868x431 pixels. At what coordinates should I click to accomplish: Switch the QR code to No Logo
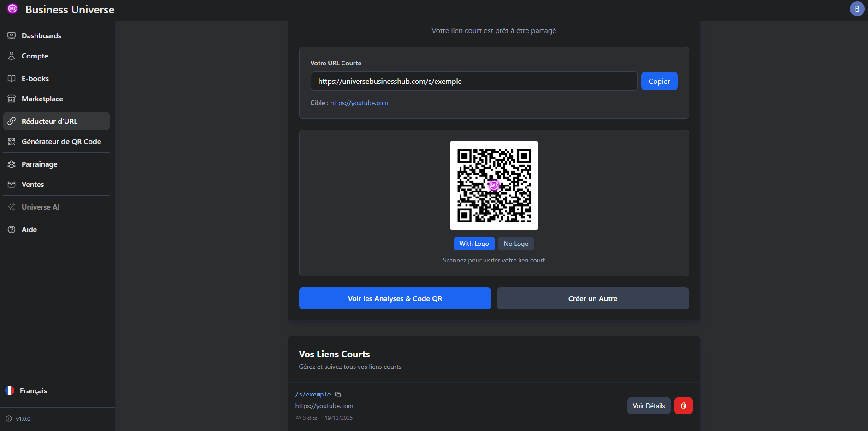tap(516, 244)
